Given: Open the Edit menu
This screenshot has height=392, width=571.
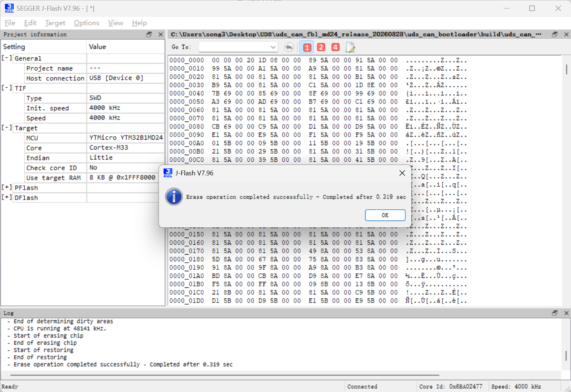Looking at the screenshot, I should click(30, 23).
